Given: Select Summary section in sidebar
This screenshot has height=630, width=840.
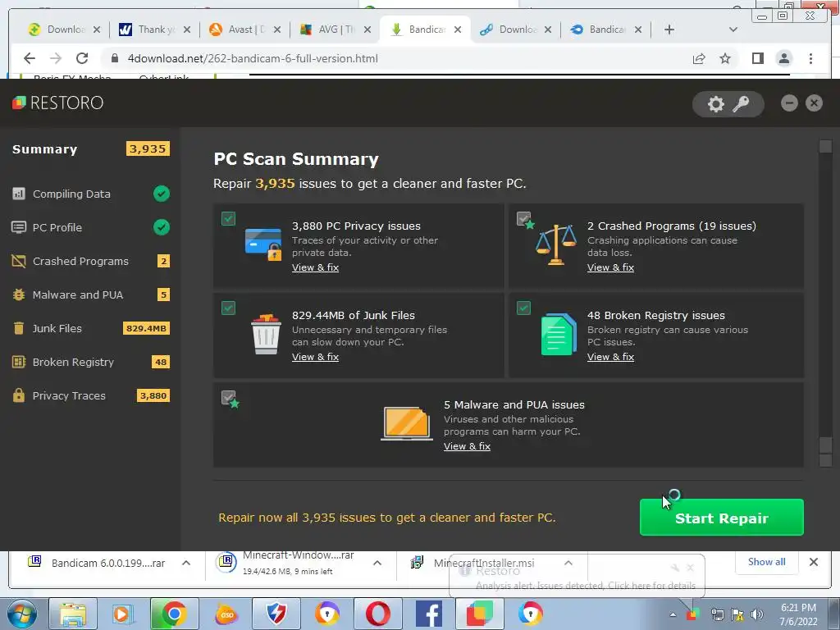Looking at the screenshot, I should (90, 149).
